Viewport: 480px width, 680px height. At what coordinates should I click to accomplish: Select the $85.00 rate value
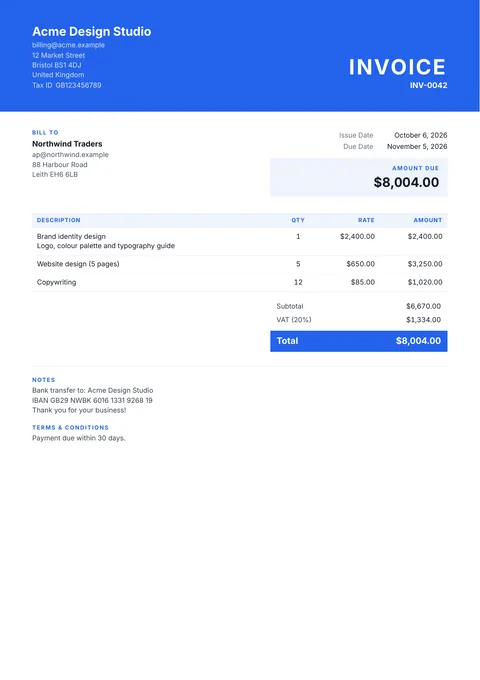(x=362, y=282)
